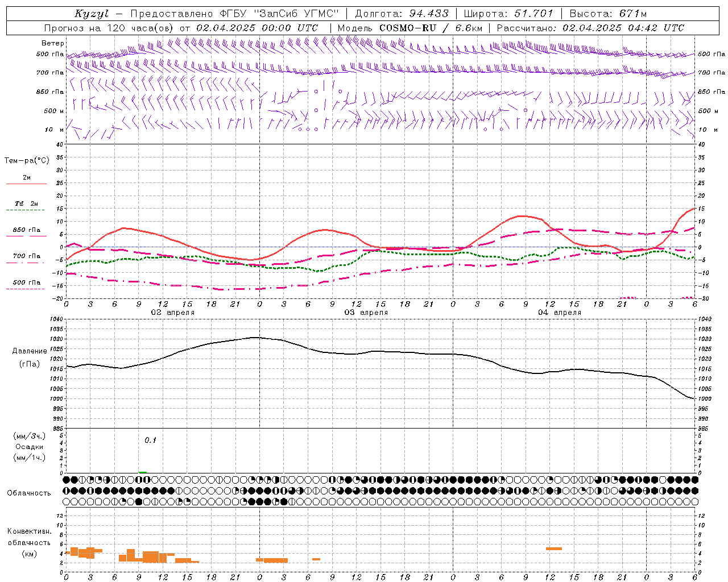Screen dimensions: 728x582
Task: Click the "Модель COSMO-RU / 6.6км" label
Action: pyautogui.click(x=409, y=28)
